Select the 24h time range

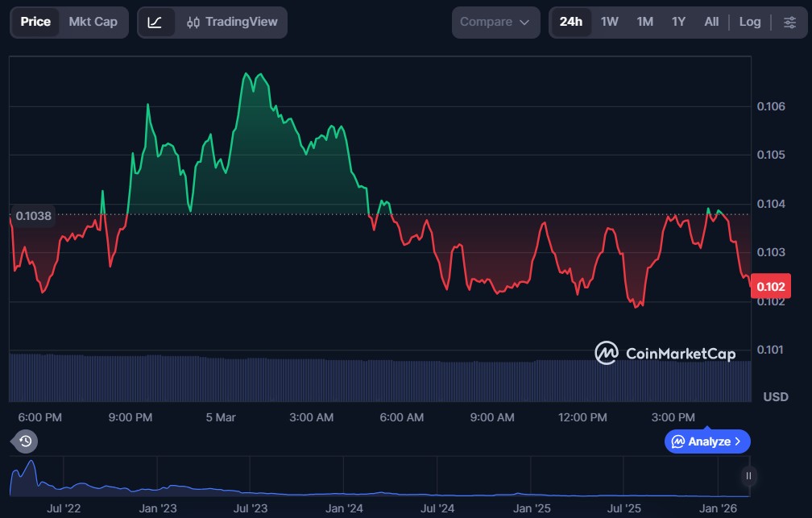571,23
